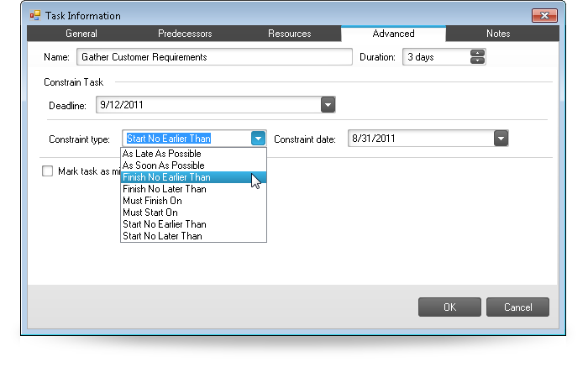Go to the Resources tab
The height and width of the screenshot is (378, 588).
pyautogui.click(x=290, y=34)
